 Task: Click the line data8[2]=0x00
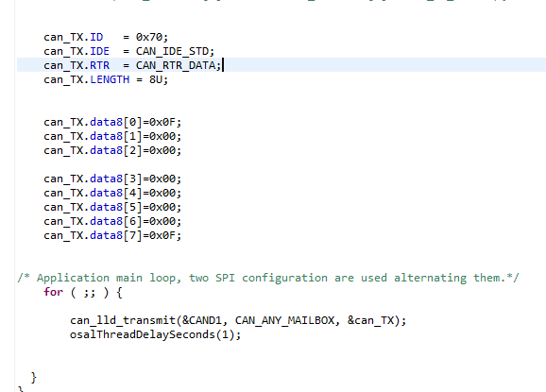pos(112,151)
